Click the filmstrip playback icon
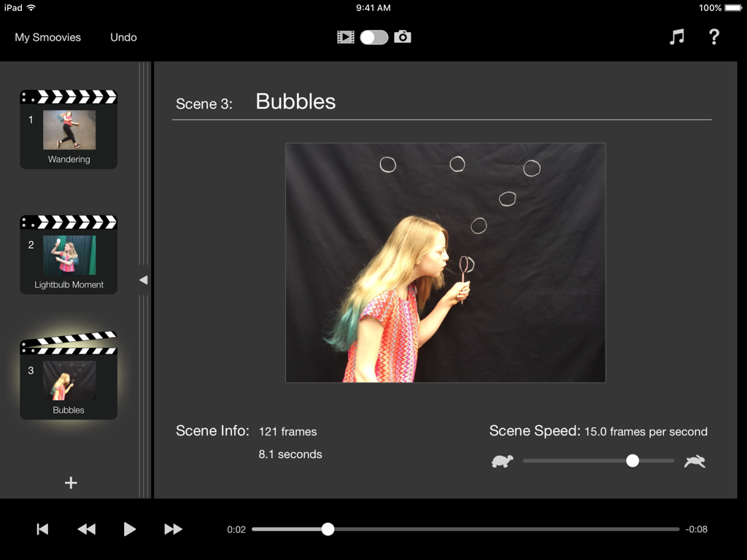This screenshot has width=747, height=560. 346,36
